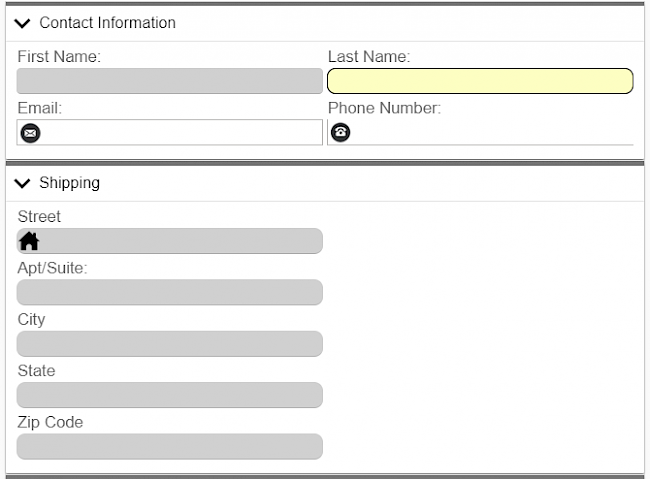Collapse the Contact Information section chevron
This screenshot has height=479, width=650.
pos(23,23)
